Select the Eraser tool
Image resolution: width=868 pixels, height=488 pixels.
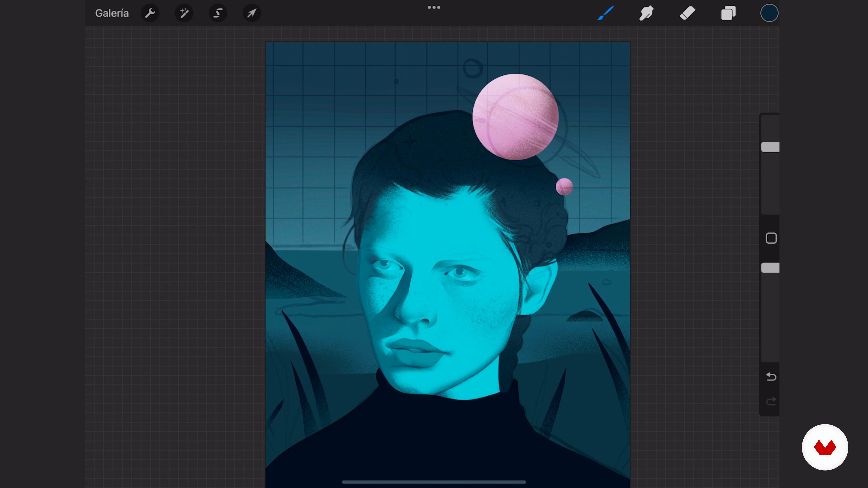(687, 13)
